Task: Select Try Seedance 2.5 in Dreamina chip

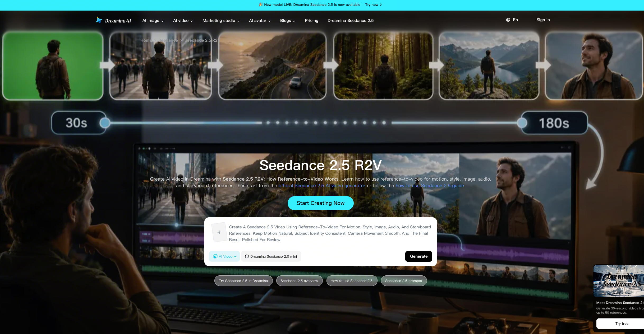Action: (243, 281)
